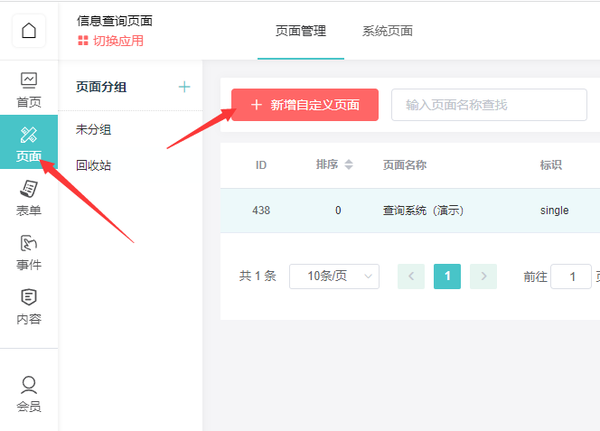Click the 共 1 条 total count
This screenshot has height=431, width=600.
click(x=258, y=276)
